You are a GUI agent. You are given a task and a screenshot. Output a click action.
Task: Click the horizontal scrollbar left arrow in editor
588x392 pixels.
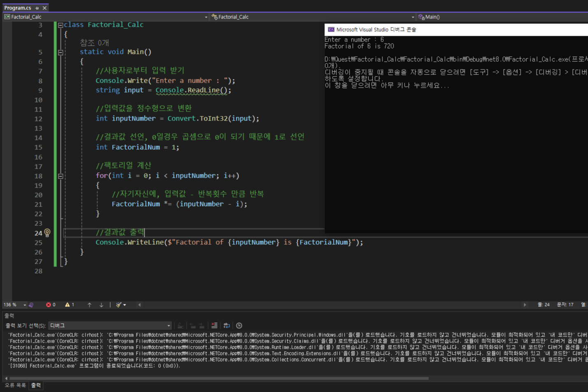[x=140, y=305]
